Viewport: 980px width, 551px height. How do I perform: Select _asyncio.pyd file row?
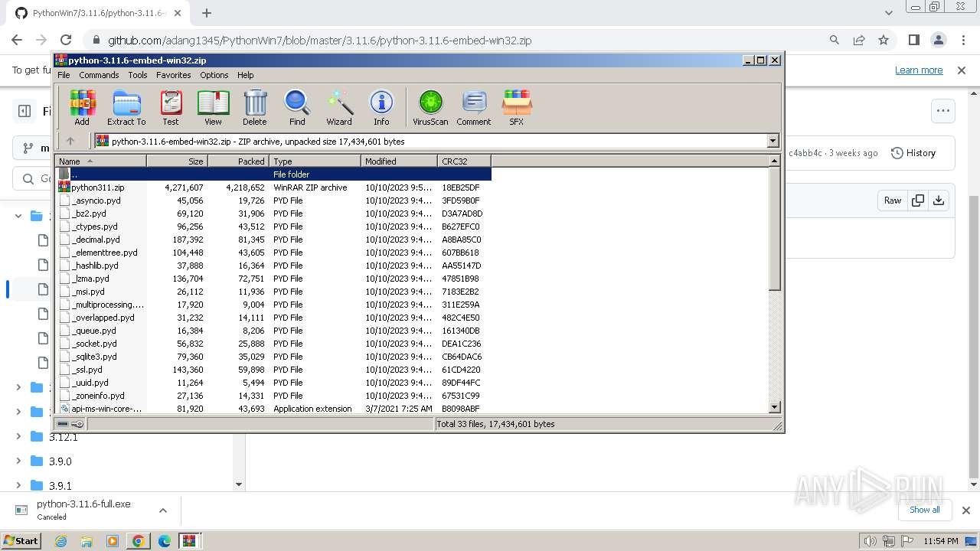click(273, 201)
